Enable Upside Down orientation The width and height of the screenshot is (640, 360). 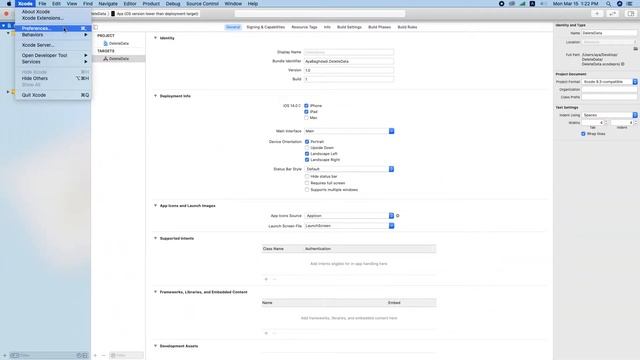click(307, 148)
